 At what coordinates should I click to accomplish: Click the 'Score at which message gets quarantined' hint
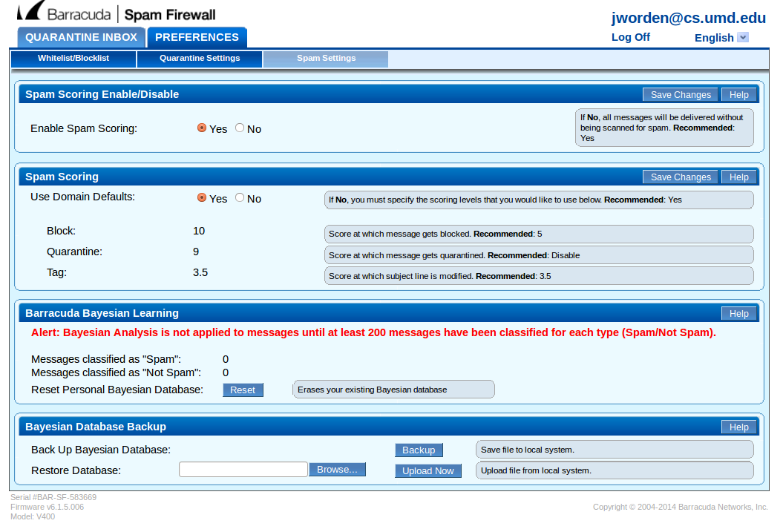[x=539, y=255]
